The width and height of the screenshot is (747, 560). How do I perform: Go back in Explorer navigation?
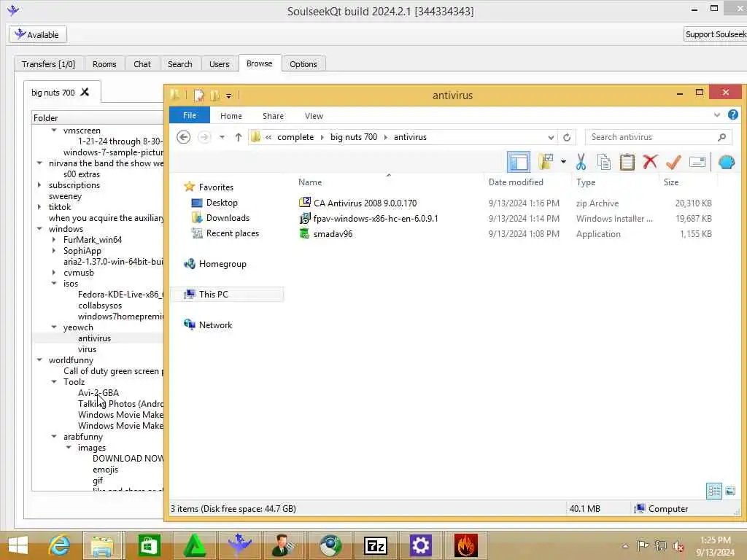[183, 137]
